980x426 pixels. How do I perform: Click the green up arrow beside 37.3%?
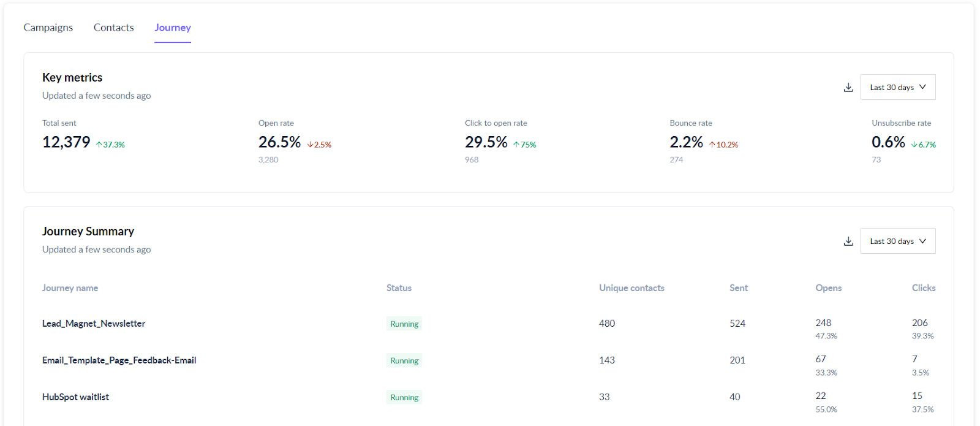[99, 145]
